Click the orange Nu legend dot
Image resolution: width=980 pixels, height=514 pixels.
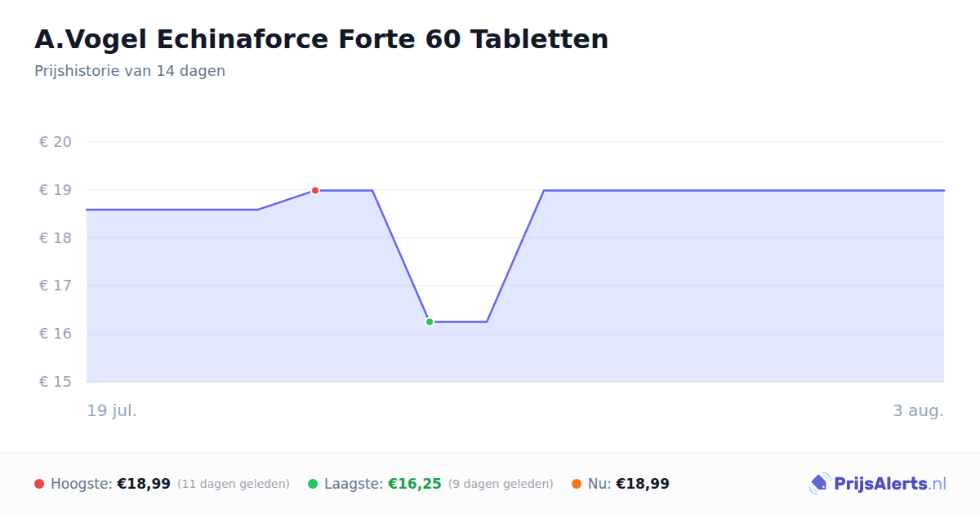coord(577,484)
